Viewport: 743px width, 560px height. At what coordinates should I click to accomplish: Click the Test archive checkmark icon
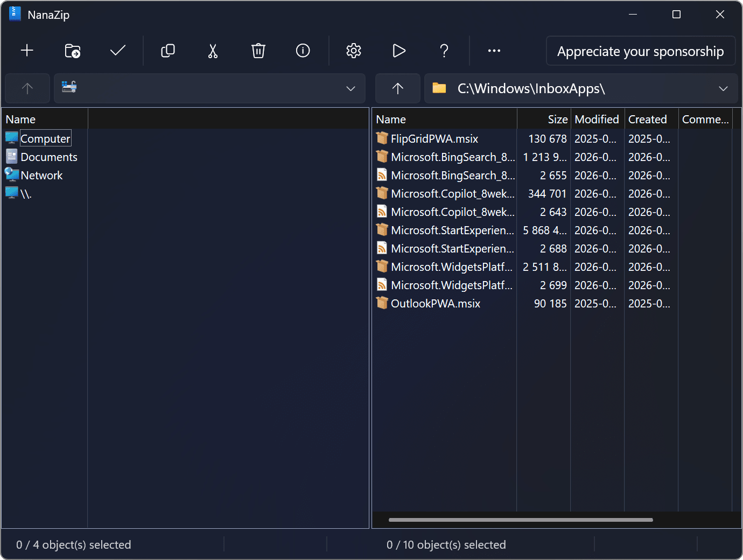[117, 51]
